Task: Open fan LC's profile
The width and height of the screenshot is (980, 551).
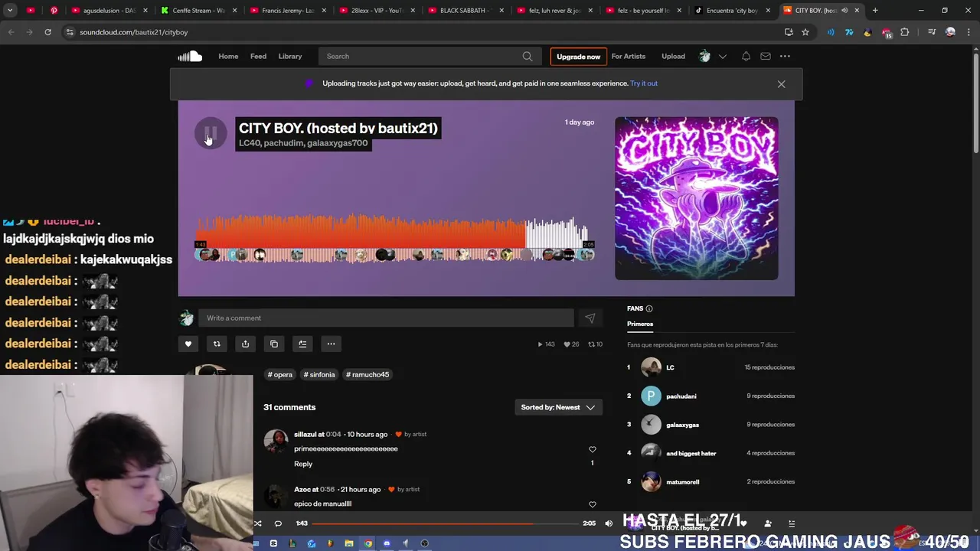Action: pyautogui.click(x=670, y=367)
